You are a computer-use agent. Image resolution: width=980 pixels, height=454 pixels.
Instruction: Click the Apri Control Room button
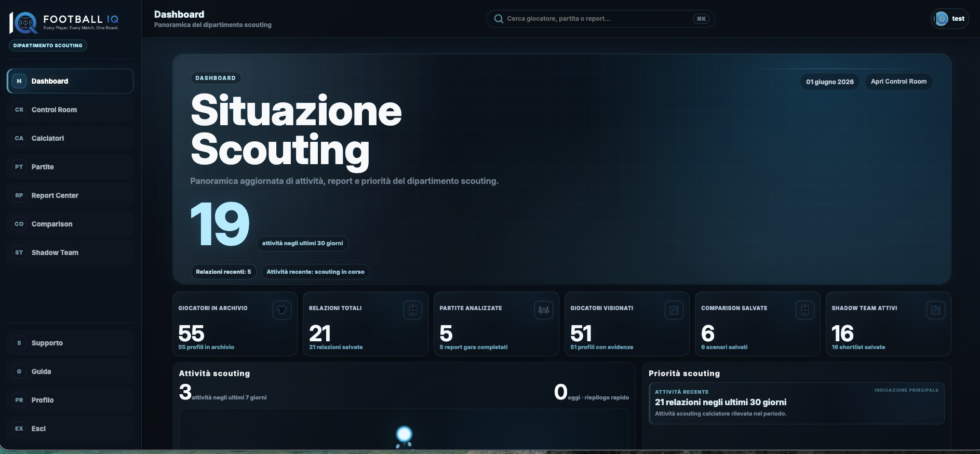(898, 82)
